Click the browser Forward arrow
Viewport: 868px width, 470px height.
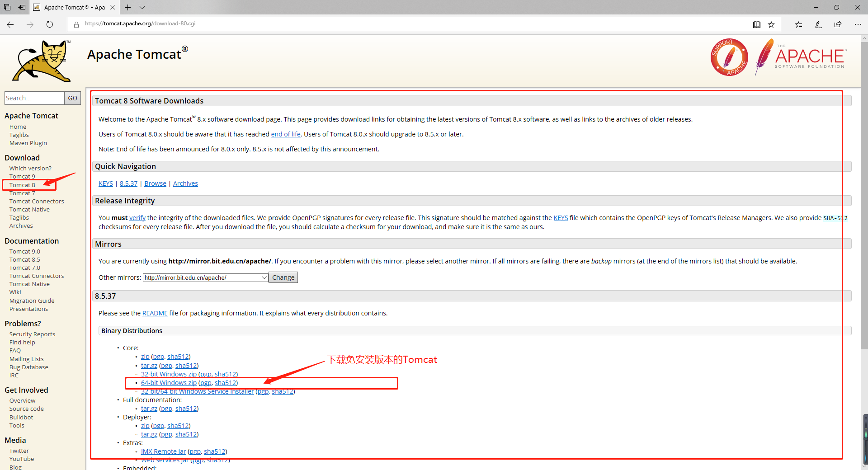pos(30,24)
